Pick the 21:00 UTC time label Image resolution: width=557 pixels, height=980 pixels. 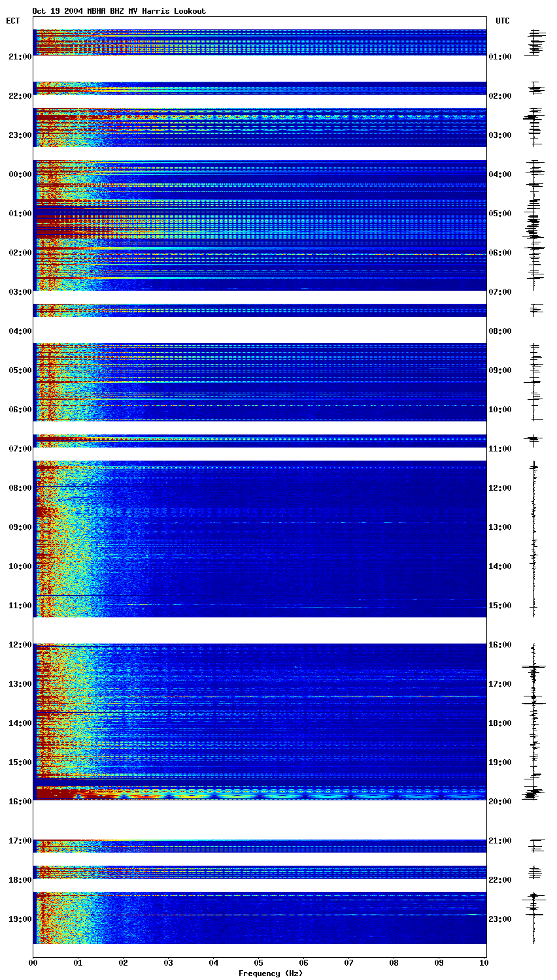(x=500, y=841)
